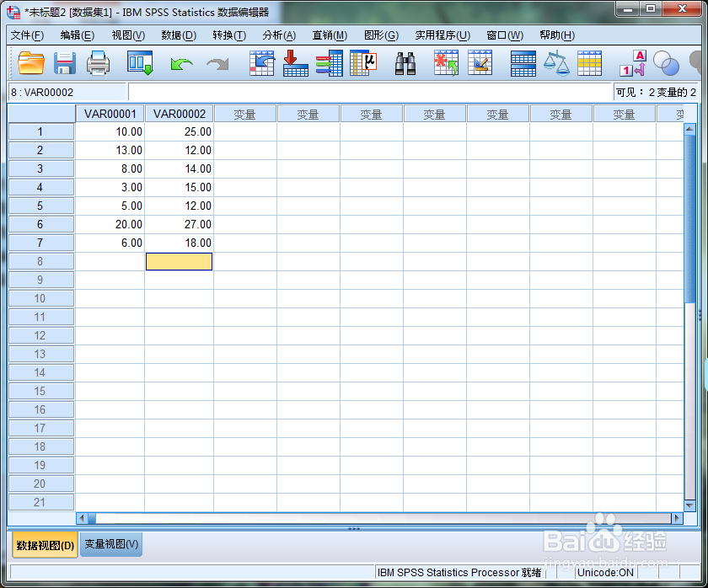Select cell 14.00 in row 3
The height and width of the screenshot is (588, 708).
(179, 168)
